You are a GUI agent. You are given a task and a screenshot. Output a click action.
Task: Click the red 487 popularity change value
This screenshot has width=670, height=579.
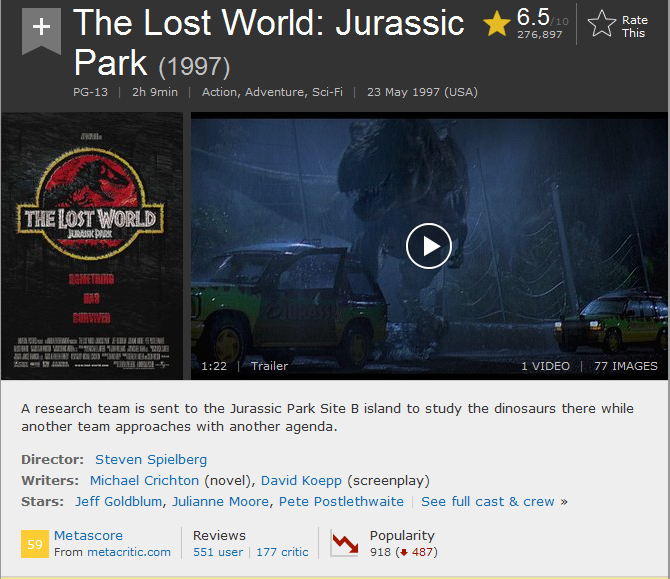click(x=422, y=552)
